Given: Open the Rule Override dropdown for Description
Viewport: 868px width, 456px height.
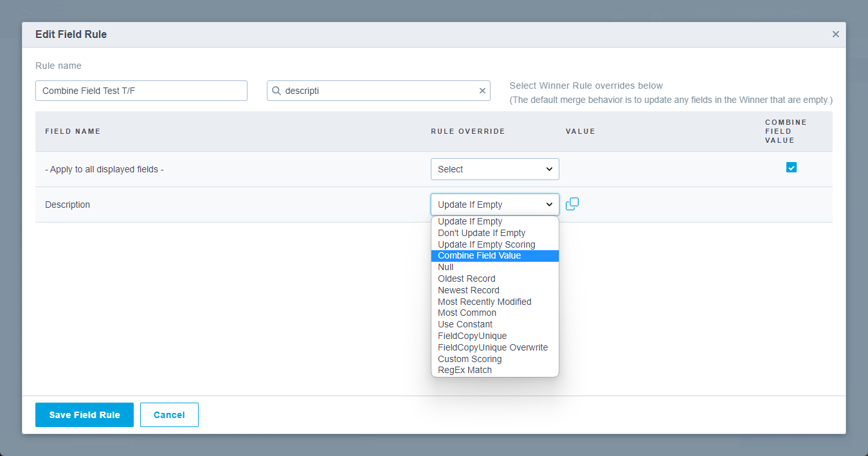Looking at the screenshot, I should [494, 204].
